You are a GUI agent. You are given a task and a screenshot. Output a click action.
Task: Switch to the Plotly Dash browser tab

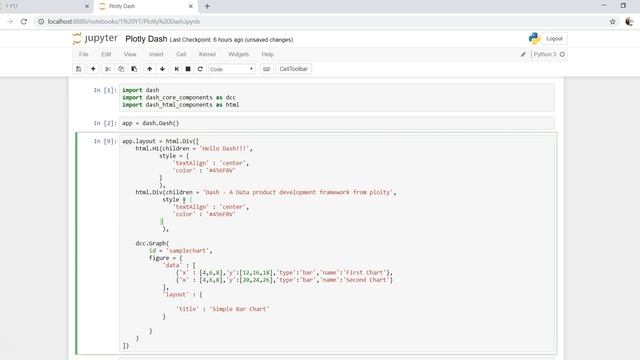pyautogui.click(x=146, y=6)
